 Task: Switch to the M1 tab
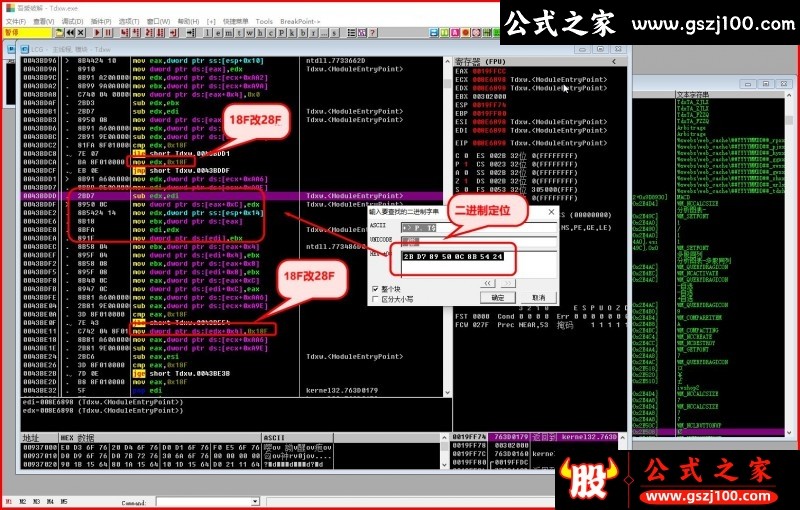[x=9, y=502]
